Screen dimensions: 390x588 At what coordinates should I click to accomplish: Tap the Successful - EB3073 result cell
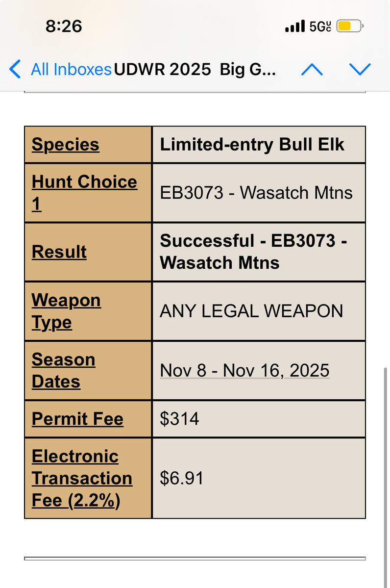(x=254, y=252)
